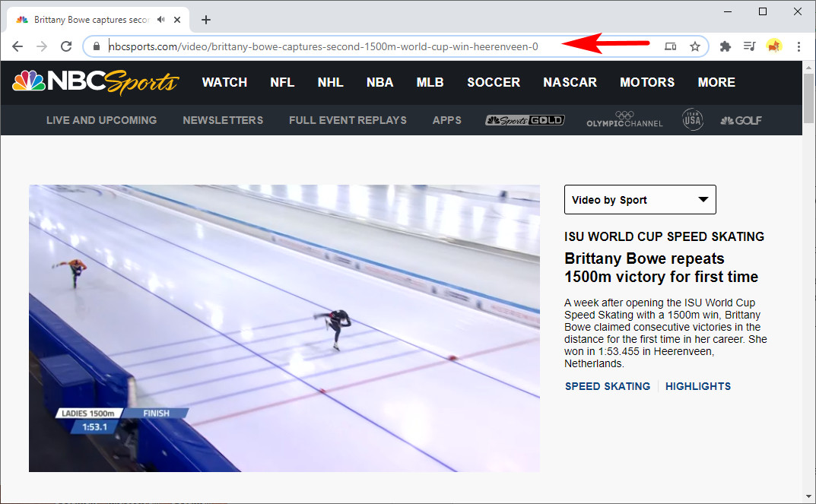Open a new tab with plus button
The image size is (816, 504).
coord(206,20)
